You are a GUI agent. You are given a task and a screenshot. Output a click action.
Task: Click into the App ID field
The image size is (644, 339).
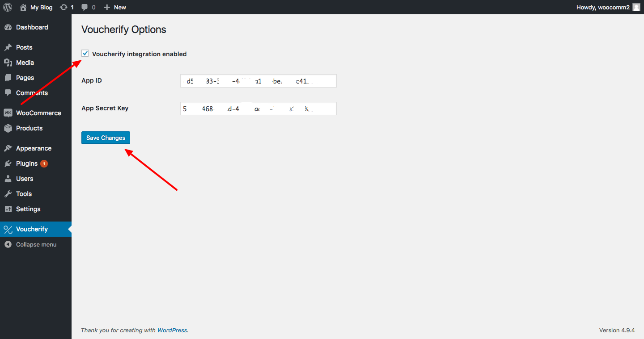[258, 81]
